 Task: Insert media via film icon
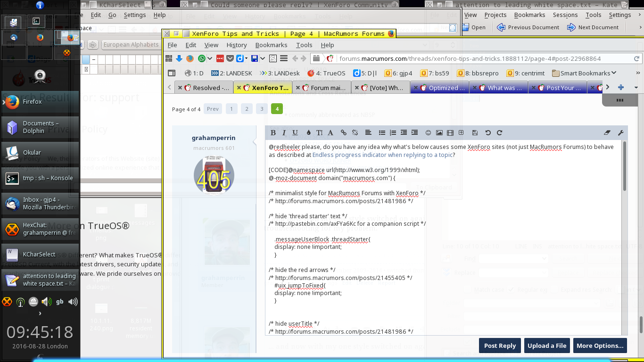tap(450, 133)
